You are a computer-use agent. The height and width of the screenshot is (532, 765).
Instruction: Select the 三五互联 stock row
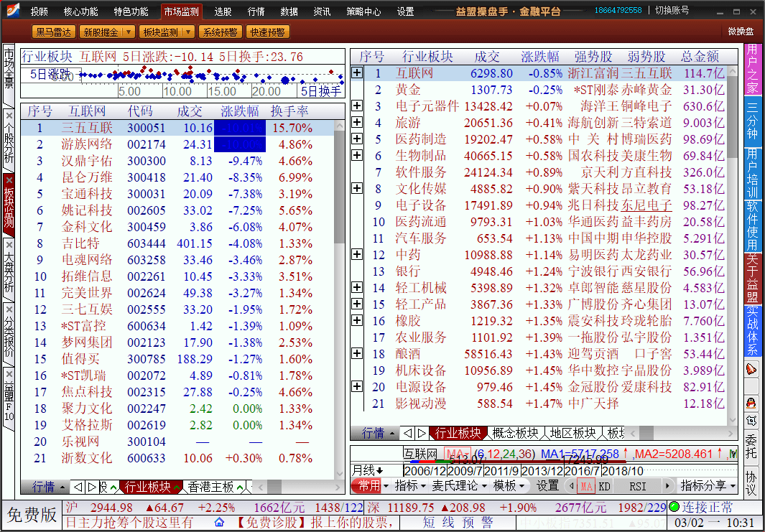(x=177, y=128)
